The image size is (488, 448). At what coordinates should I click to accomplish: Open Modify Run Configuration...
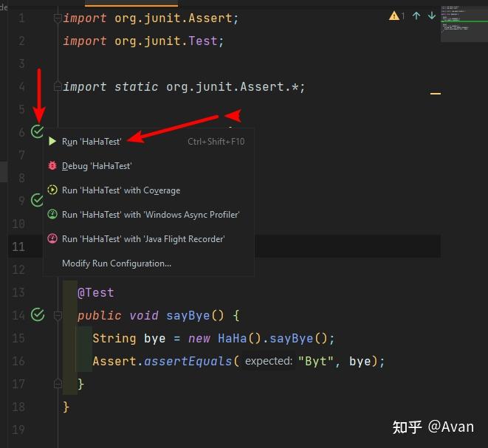pyautogui.click(x=148, y=263)
